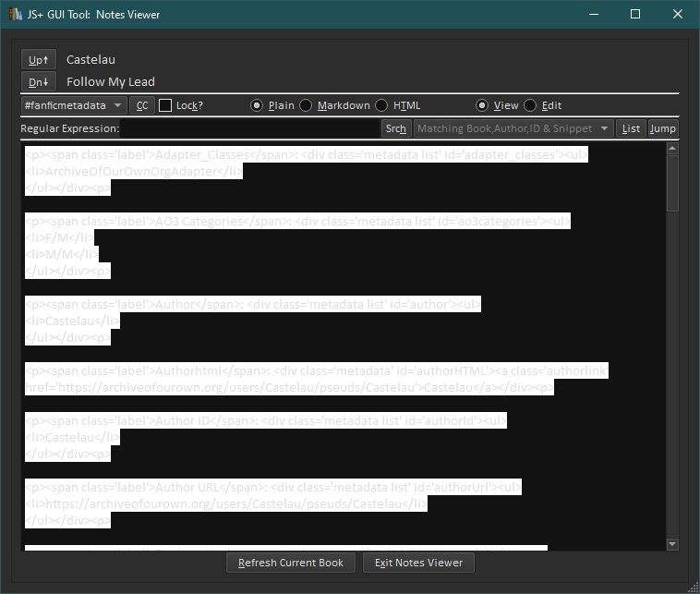Image resolution: width=700 pixels, height=594 pixels.
Task: Click the CC button
Action: click(142, 105)
